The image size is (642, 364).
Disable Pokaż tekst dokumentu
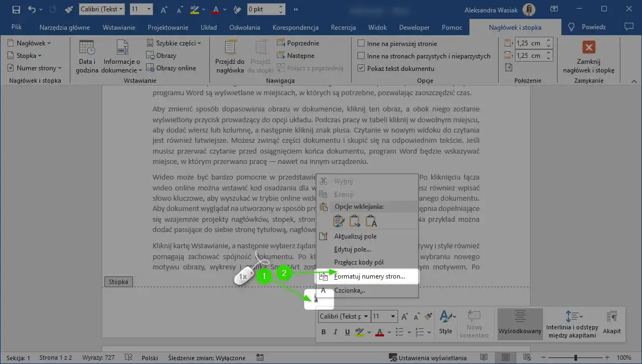coord(360,68)
